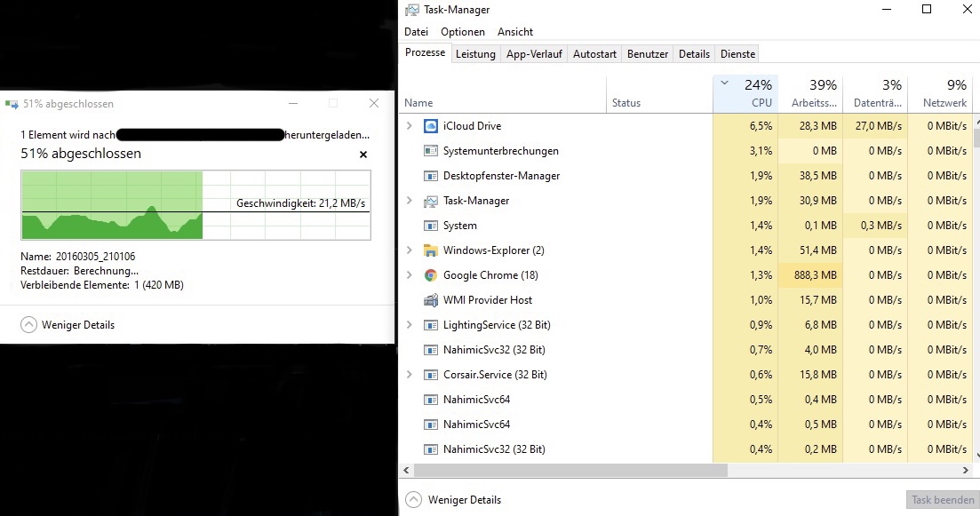Click the horizontal scrollbar left arrow
The width and height of the screenshot is (980, 516).
pyautogui.click(x=406, y=471)
